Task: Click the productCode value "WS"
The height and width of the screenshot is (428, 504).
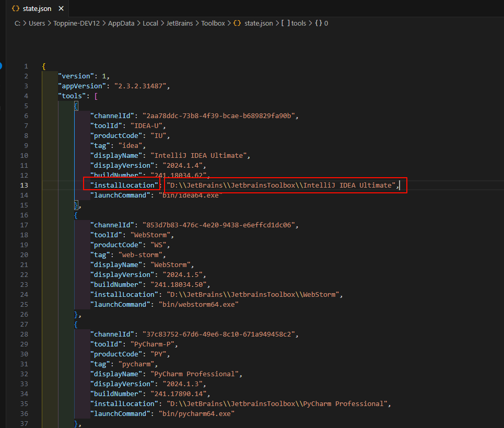Action: tap(158, 245)
